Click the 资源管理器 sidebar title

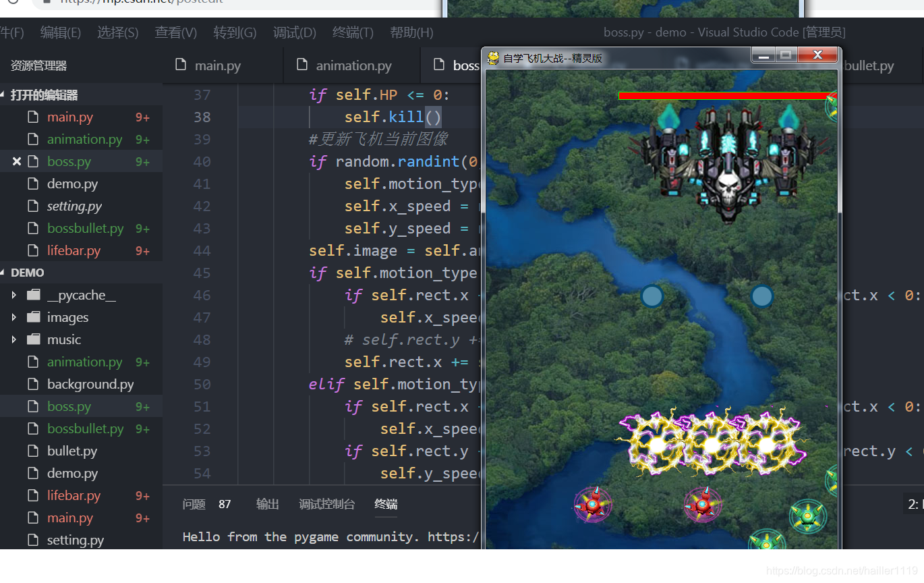point(38,65)
